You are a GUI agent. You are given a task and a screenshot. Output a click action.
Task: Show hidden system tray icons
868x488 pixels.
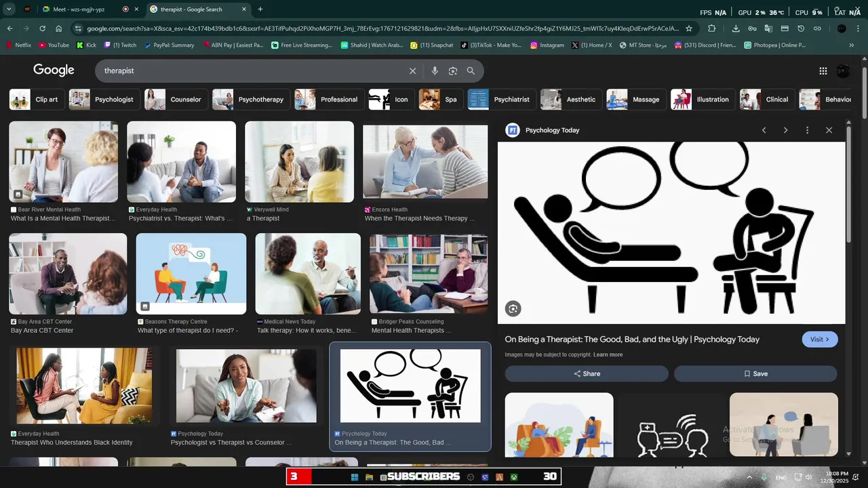point(749,477)
